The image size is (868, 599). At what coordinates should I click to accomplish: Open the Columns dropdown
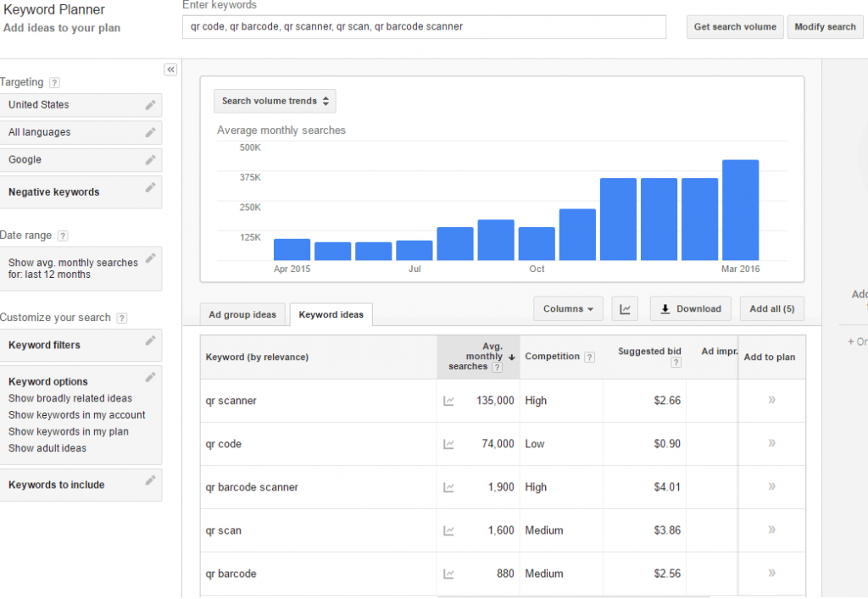coord(567,308)
